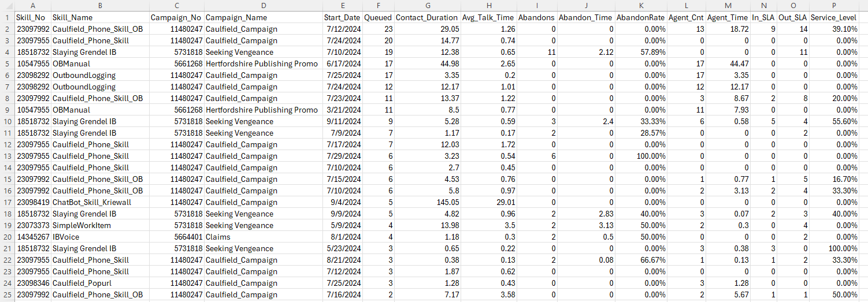Click the start date 6/17/2024
This screenshot has height=302, width=868.
342,64
